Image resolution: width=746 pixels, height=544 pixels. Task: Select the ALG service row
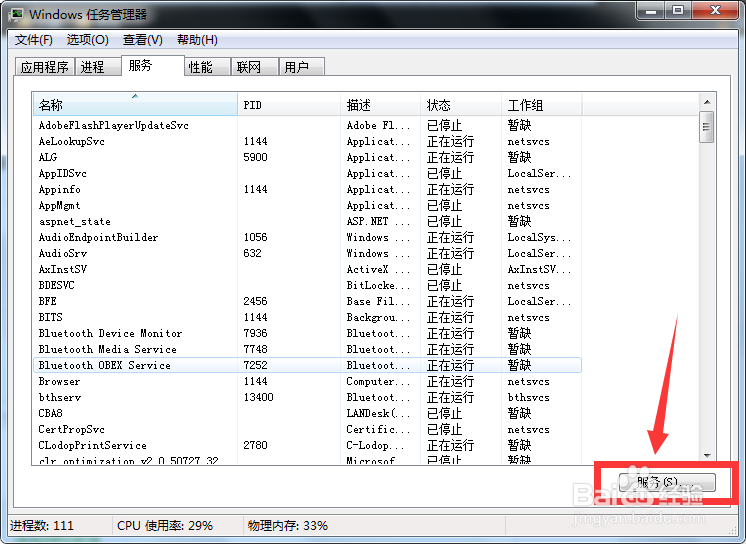(307, 157)
